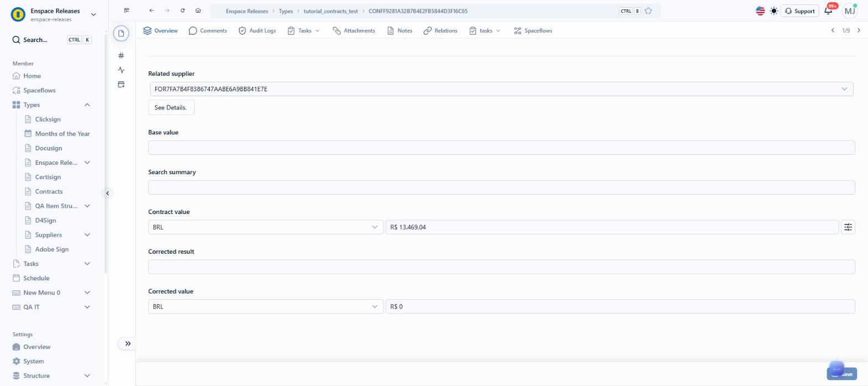Expand the Enspace Rele... item chevron
Screen dimensions: 868x386
pos(87,163)
